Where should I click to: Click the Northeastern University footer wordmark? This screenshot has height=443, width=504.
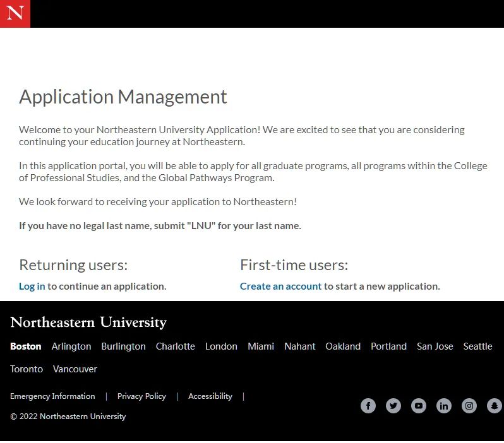(x=88, y=322)
